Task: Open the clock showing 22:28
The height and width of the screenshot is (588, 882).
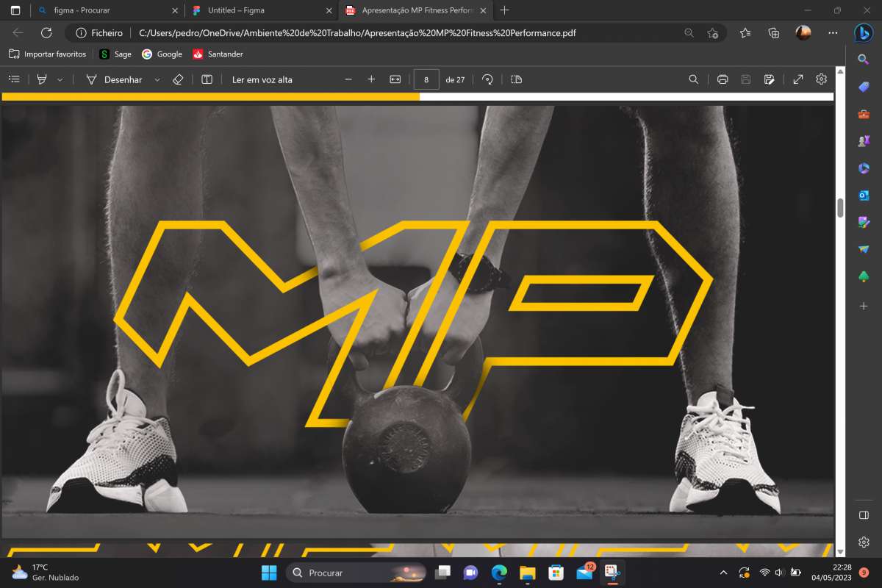Action: coord(831,573)
